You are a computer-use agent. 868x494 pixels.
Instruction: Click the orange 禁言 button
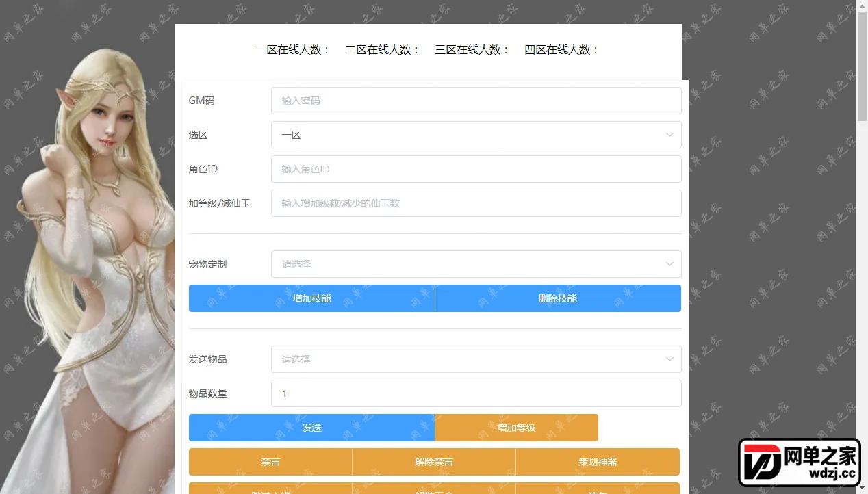[x=270, y=462]
